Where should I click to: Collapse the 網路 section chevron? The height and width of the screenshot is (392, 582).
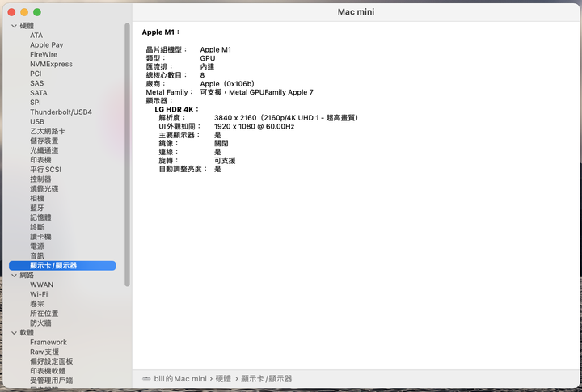14,276
